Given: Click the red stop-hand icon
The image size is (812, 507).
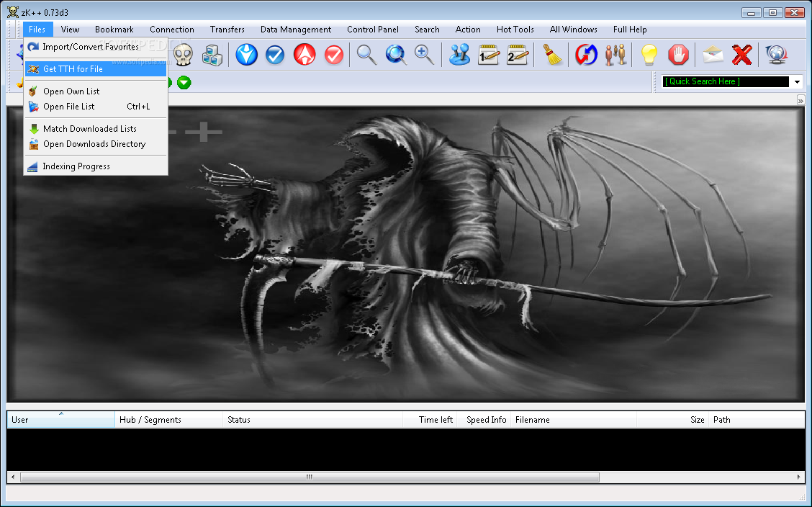Looking at the screenshot, I should pyautogui.click(x=678, y=55).
